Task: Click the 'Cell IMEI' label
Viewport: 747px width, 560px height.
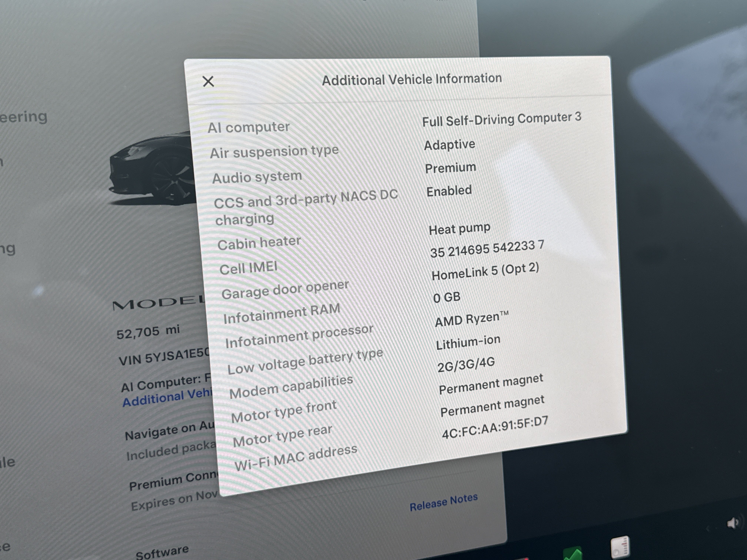Action: tap(248, 268)
